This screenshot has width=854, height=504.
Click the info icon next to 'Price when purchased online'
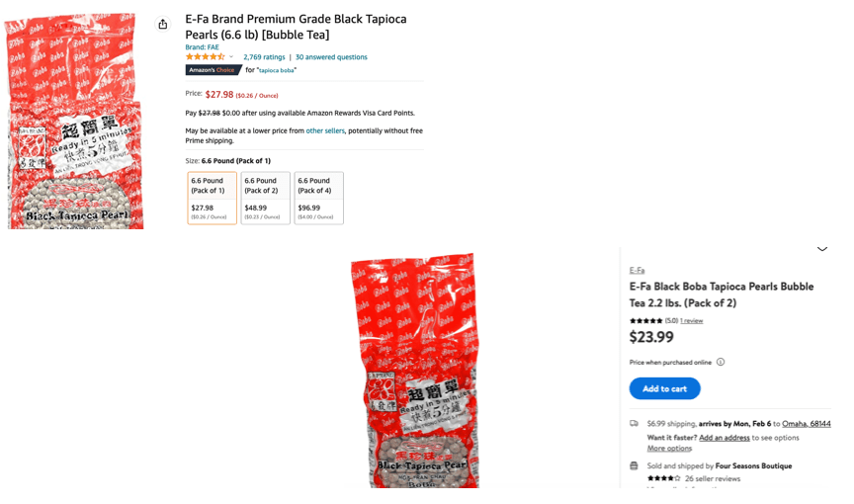[721, 363]
